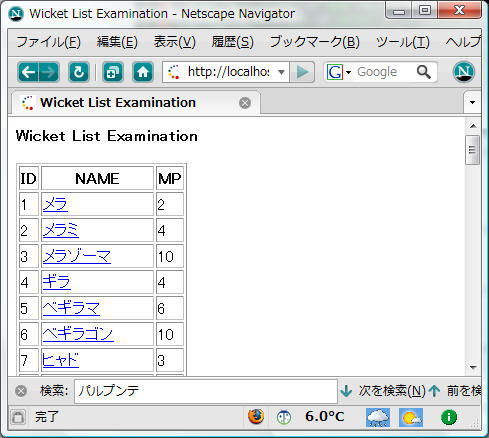Click the 完了 status text
Screen dimensions: 489x438
tap(47, 417)
